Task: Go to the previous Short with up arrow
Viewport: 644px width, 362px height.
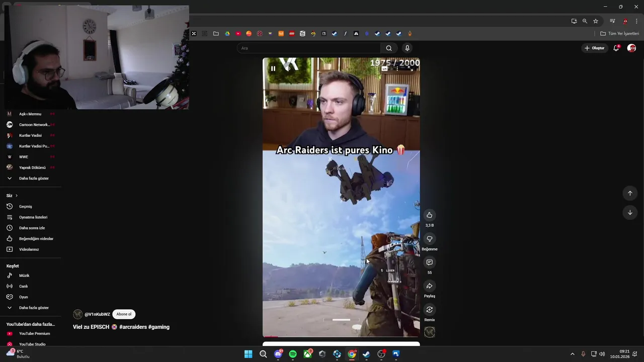Action: click(x=629, y=193)
